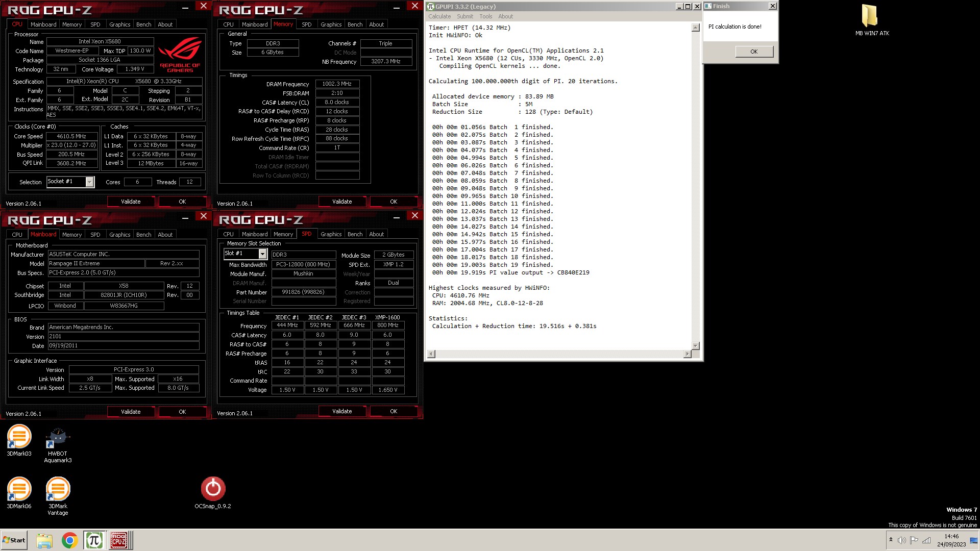Switch to ROG CPU-Z taskbar group
The height and width of the screenshot is (551, 980).
coord(119,540)
